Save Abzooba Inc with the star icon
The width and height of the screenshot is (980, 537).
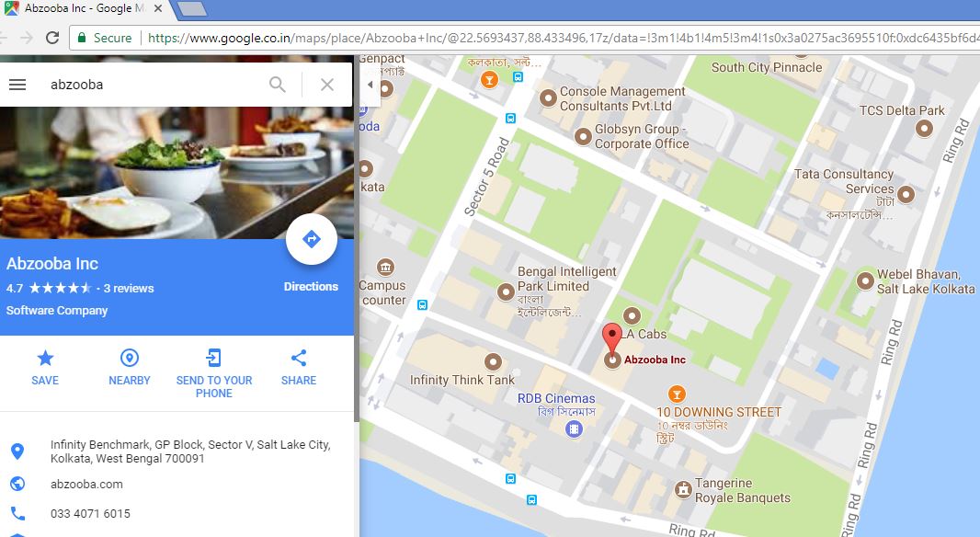(x=45, y=368)
